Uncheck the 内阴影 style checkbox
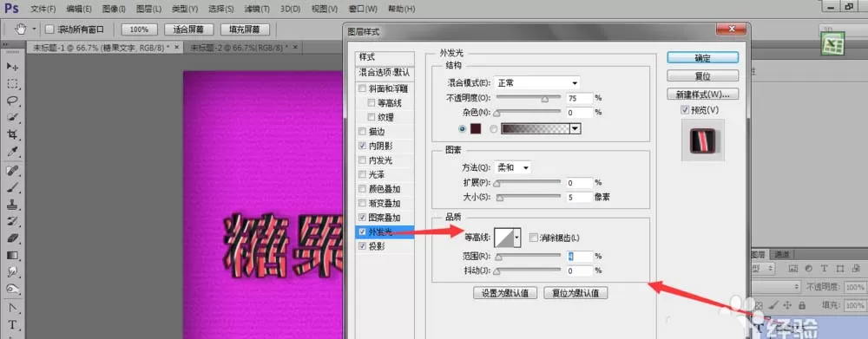The height and width of the screenshot is (339, 868). click(x=362, y=146)
